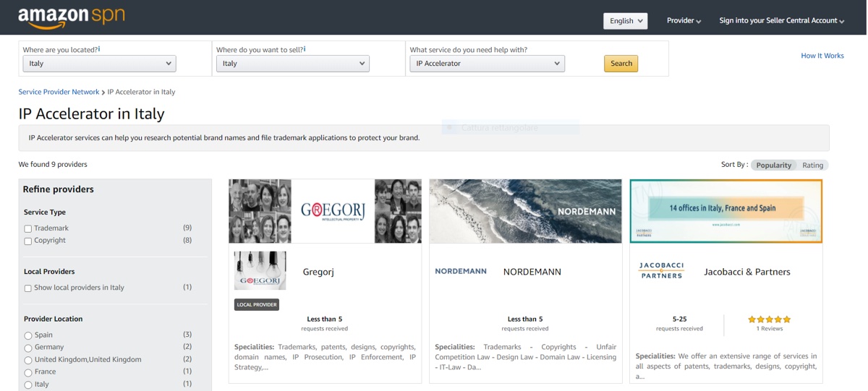
Task: Click the NORDEMANN logo in its card
Action: tap(461, 271)
